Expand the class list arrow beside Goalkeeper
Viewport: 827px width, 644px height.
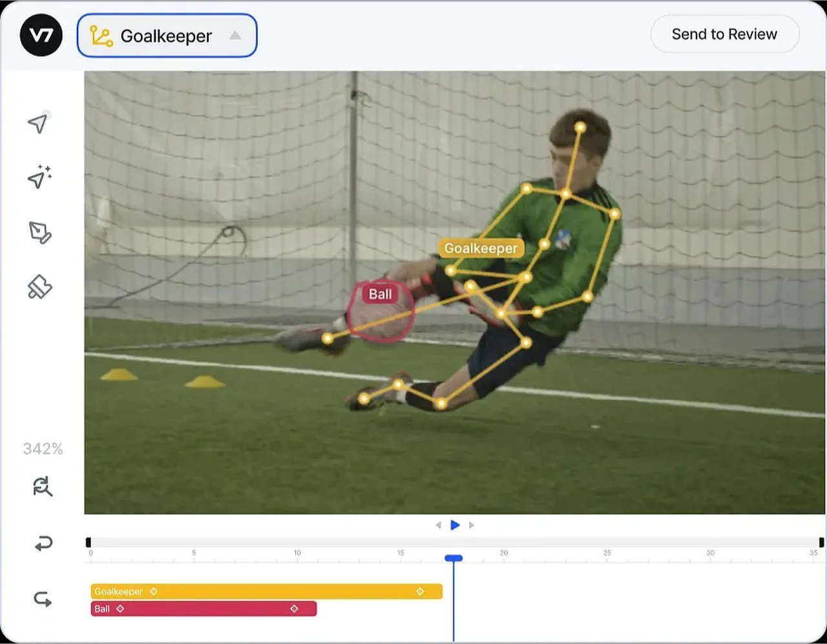click(235, 36)
